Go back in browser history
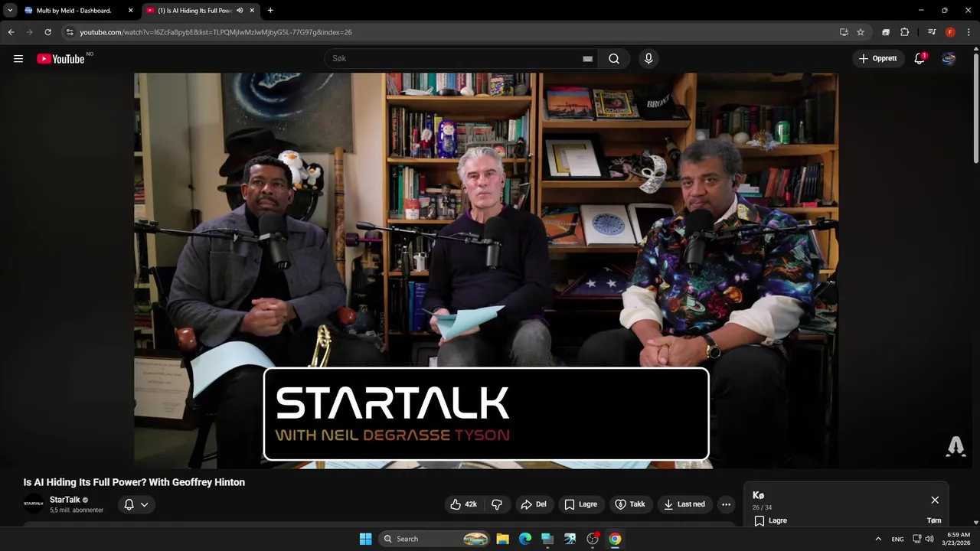Viewport: 980px width, 551px height. [11, 32]
